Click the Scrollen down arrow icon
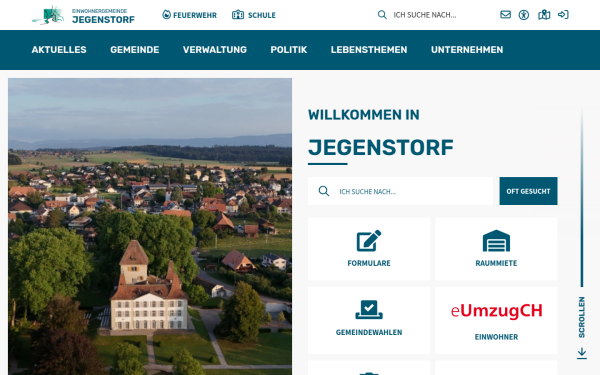The image size is (600, 375). tap(582, 353)
